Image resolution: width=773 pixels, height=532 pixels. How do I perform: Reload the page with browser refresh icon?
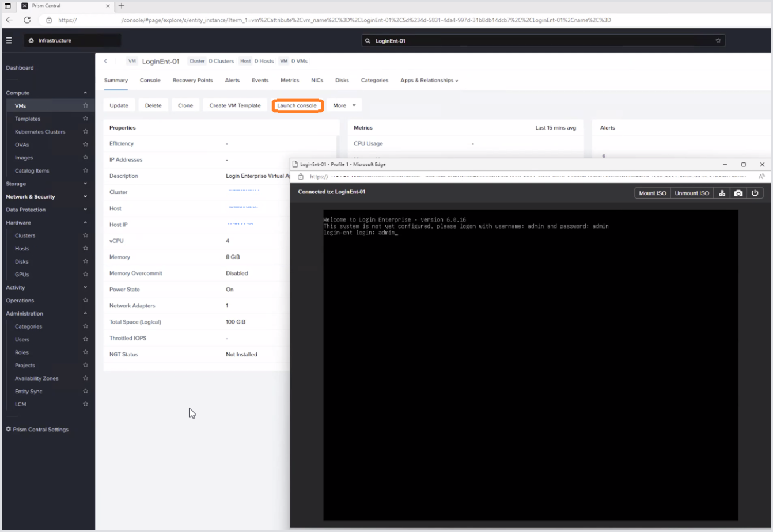27,20
